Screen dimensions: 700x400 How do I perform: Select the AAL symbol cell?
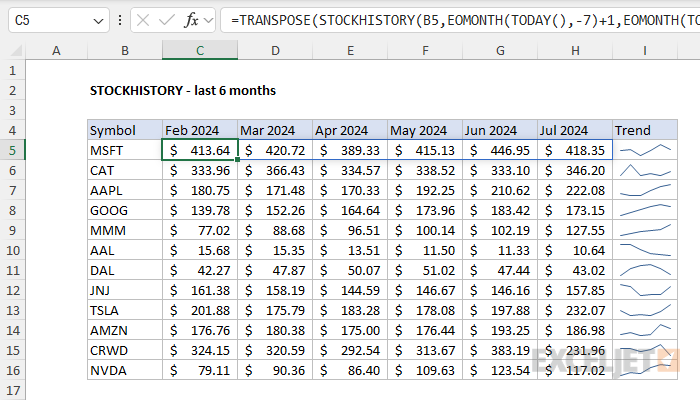tap(125, 250)
